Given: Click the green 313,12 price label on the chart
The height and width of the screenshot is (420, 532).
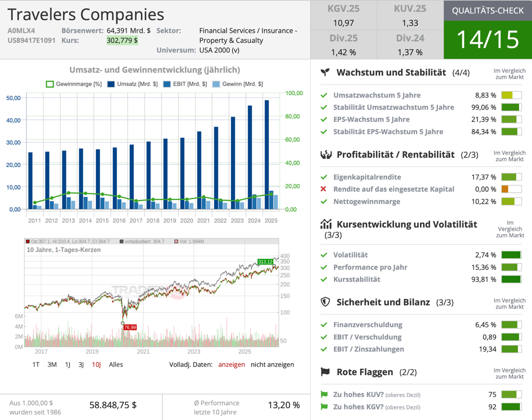Looking at the screenshot, I should pyautogui.click(x=265, y=262).
